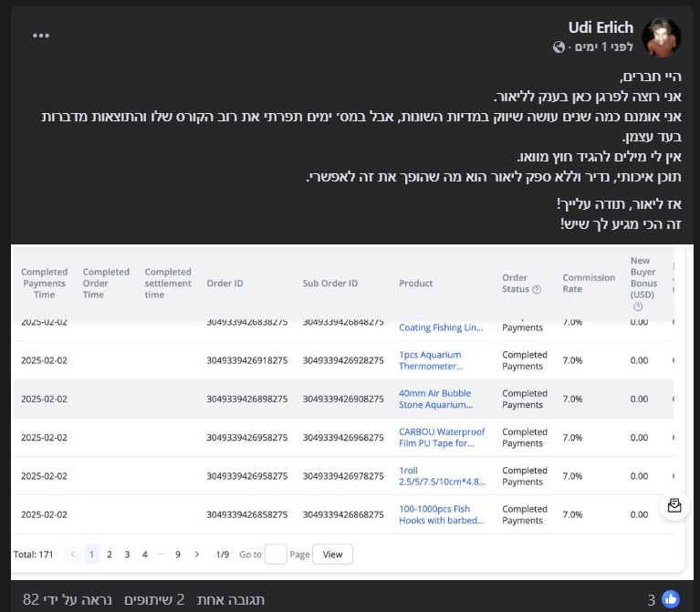Go to next page with right chevron
Screen dimensions: 700x612
(x=195, y=555)
